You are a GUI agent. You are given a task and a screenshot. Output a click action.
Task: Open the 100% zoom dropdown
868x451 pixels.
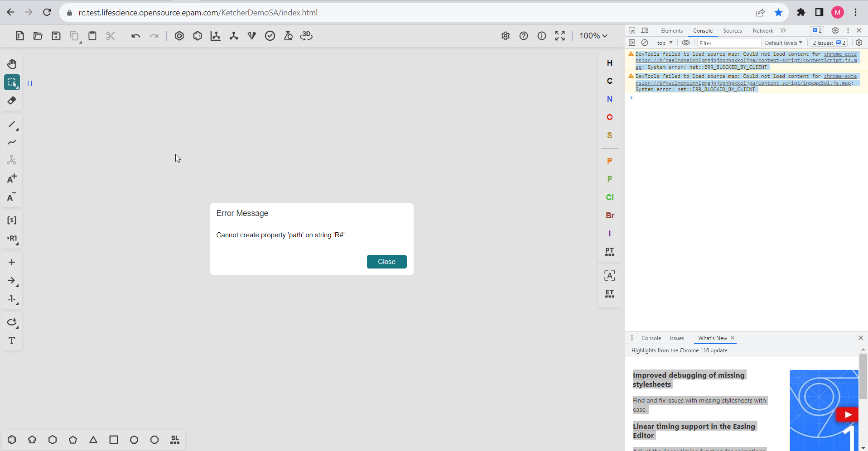pos(593,36)
